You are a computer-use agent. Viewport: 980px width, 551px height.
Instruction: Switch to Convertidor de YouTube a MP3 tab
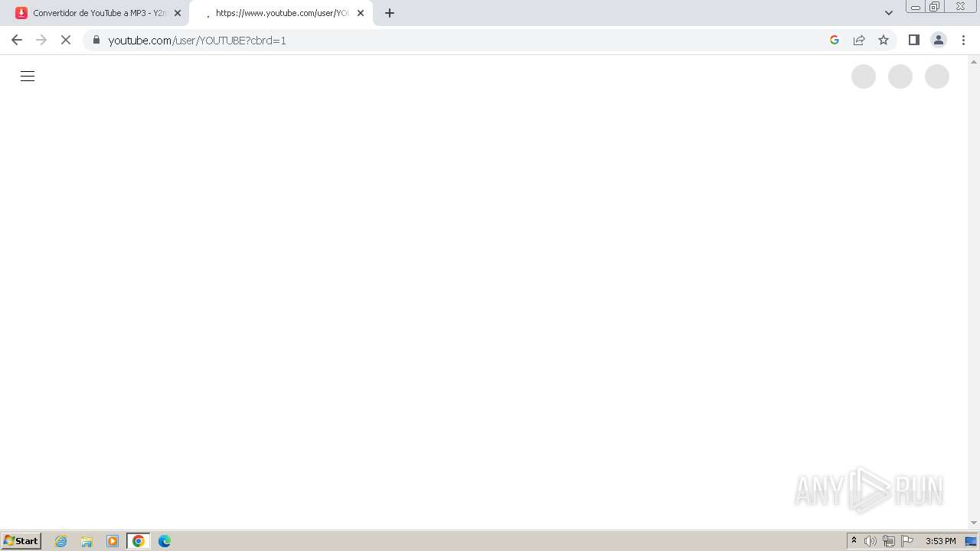[x=100, y=13]
